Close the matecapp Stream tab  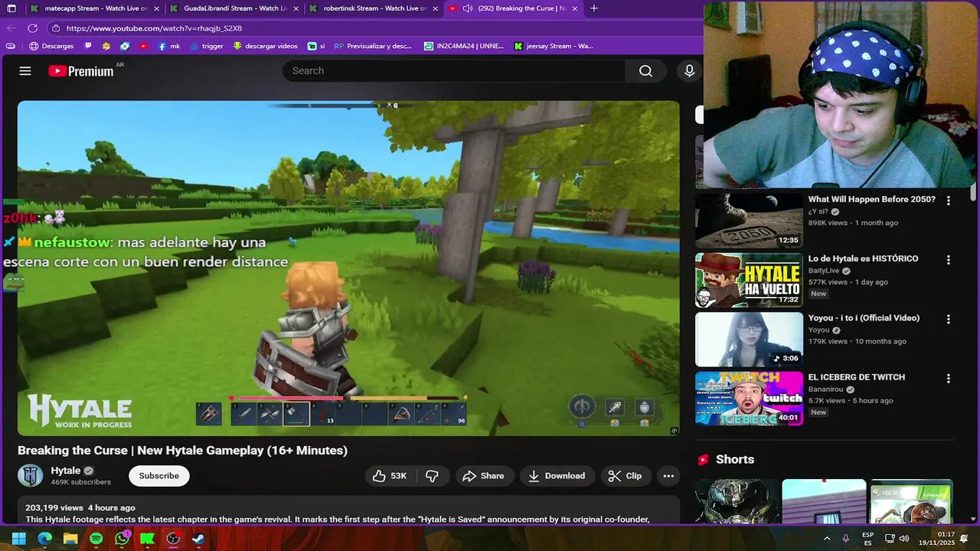click(156, 8)
